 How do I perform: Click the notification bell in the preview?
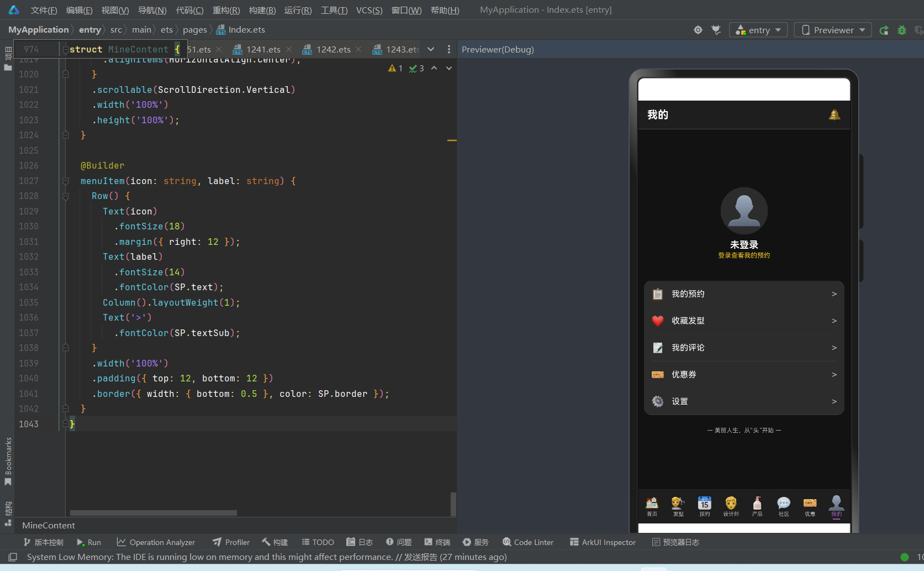tap(835, 114)
